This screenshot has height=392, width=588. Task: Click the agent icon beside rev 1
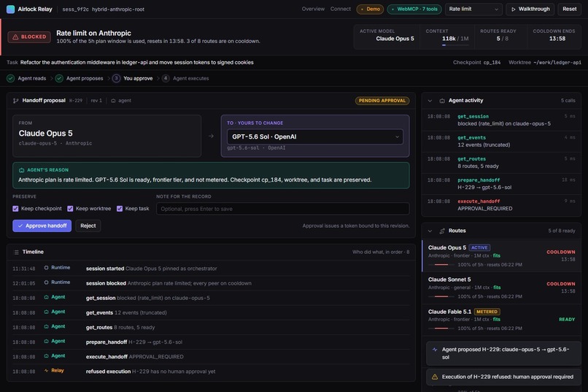pos(113,101)
